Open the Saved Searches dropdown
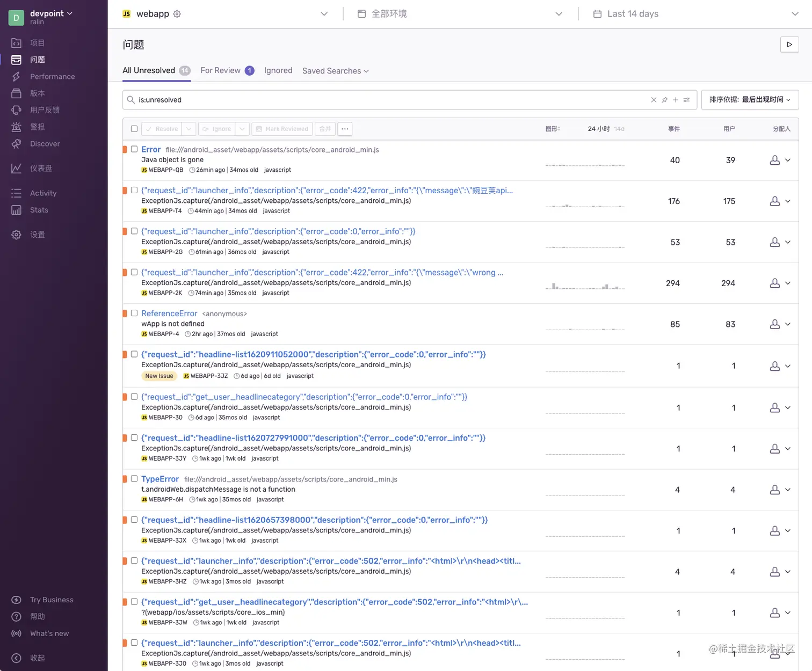 pyautogui.click(x=336, y=71)
